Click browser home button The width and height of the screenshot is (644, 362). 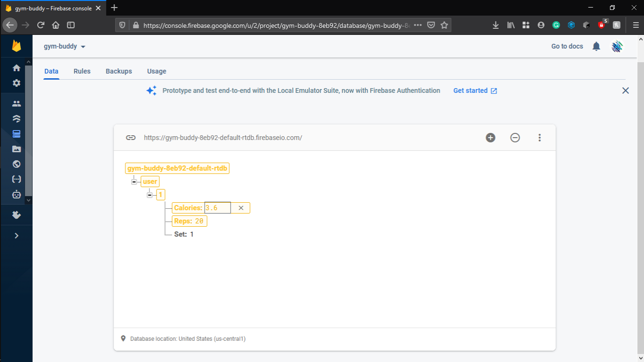(56, 25)
